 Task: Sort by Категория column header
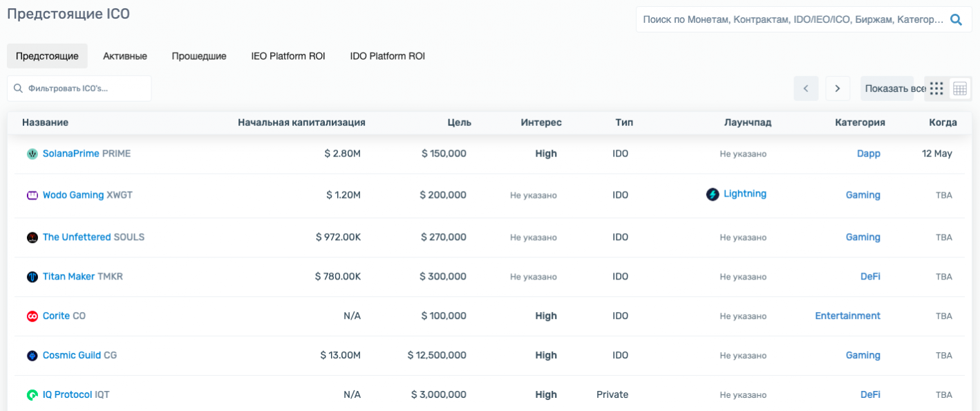pyautogui.click(x=860, y=122)
